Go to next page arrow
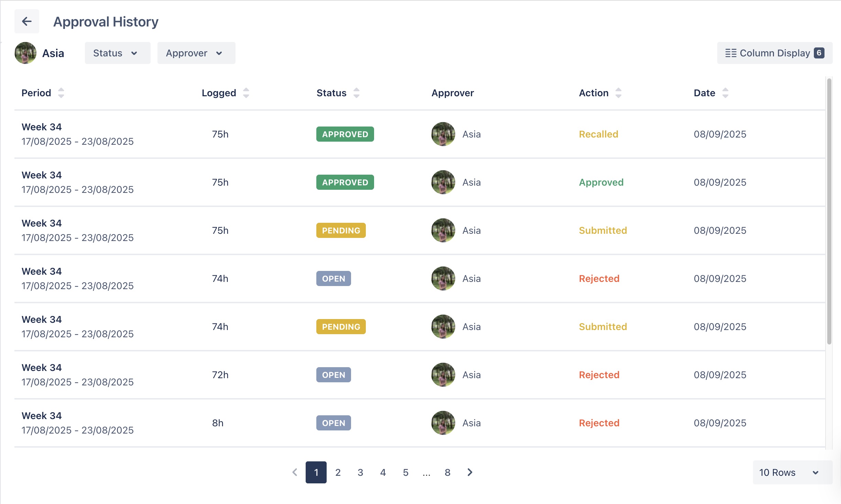841x504 pixels. click(x=470, y=472)
